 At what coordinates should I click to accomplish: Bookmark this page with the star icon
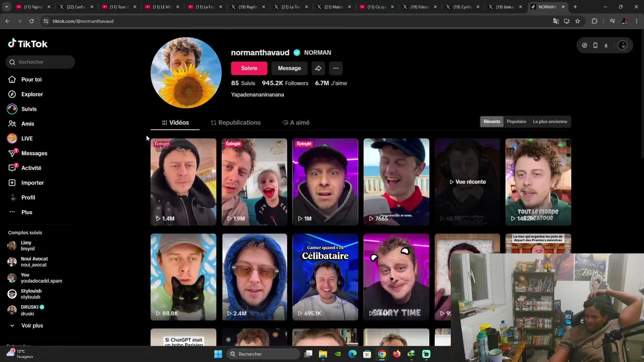578,21
